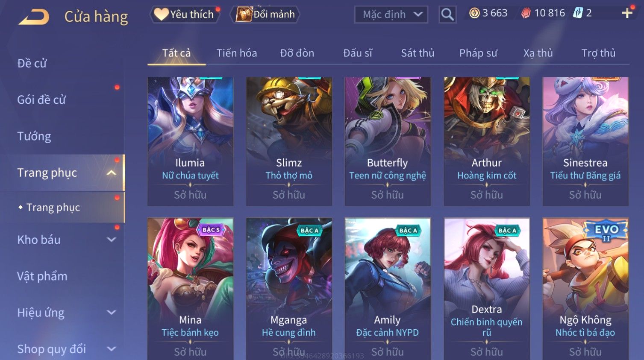Open Đổi mảnh fragment exchange
The image size is (644, 360).
pyautogui.click(x=265, y=14)
